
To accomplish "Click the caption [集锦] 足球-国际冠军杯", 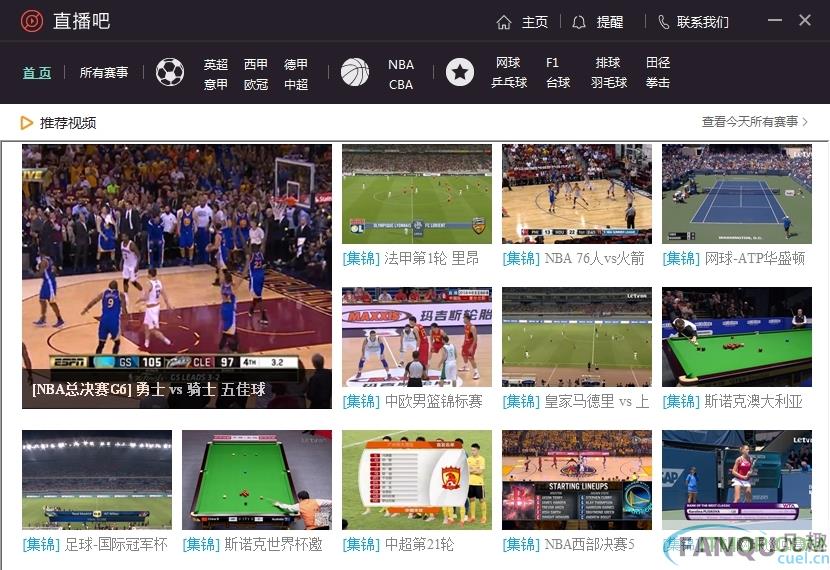I will tap(95, 545).
